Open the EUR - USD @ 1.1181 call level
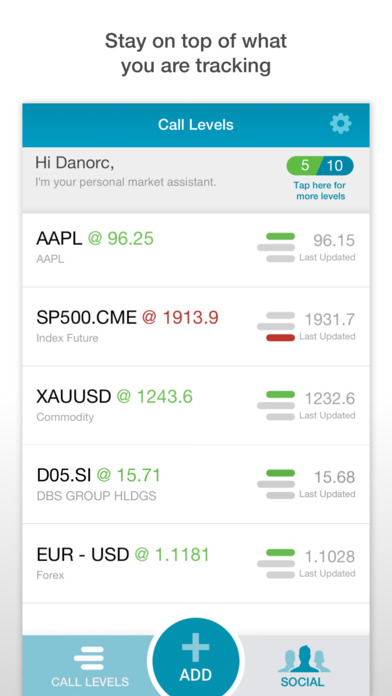The image size is (392, 696). point(196,563)
